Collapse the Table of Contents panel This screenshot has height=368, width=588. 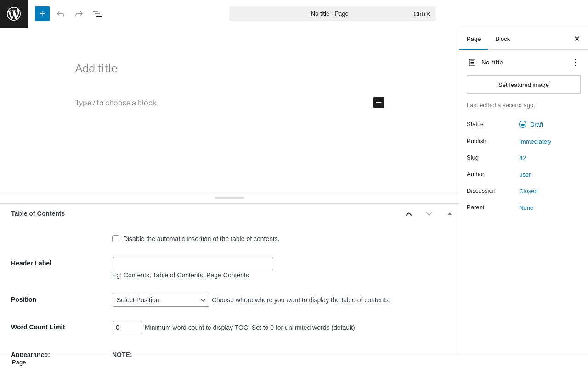click(450, 213)
